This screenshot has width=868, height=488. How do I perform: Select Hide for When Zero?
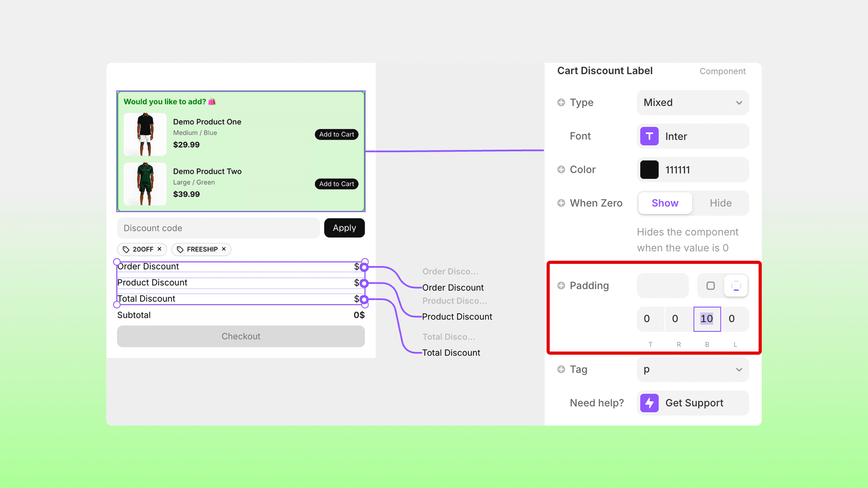click(720, 203)
